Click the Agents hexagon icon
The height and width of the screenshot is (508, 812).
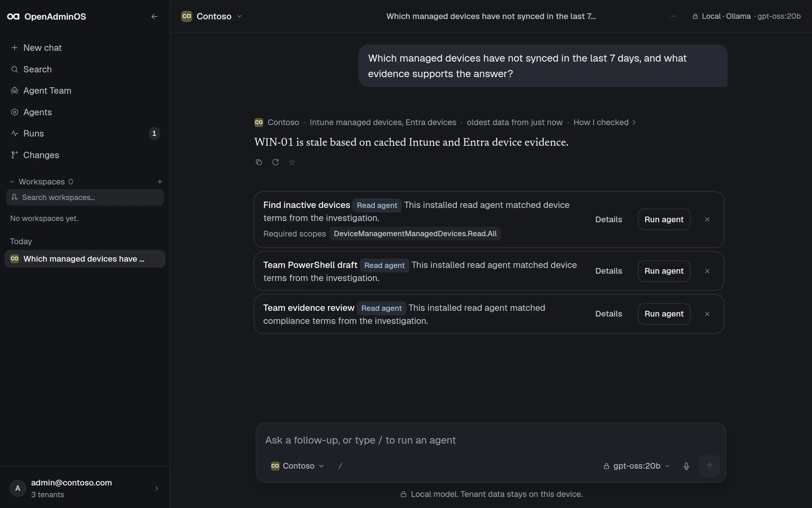[14, 112]
